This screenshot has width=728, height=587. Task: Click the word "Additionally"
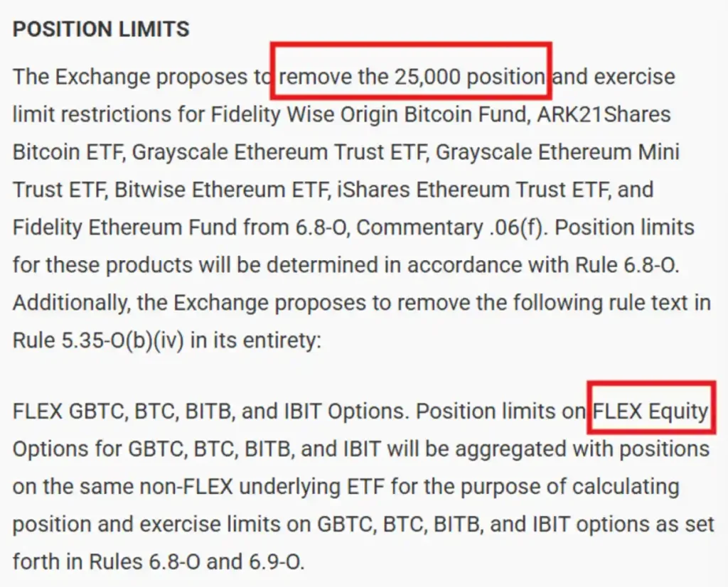coord(70,303)
